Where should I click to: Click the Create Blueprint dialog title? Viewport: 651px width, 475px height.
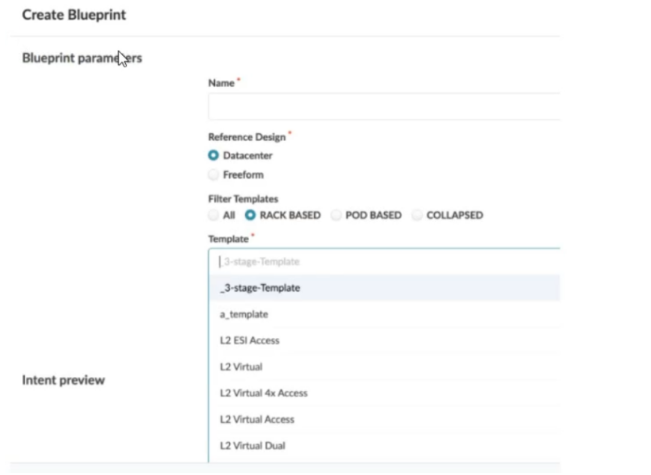click(74, 16)
